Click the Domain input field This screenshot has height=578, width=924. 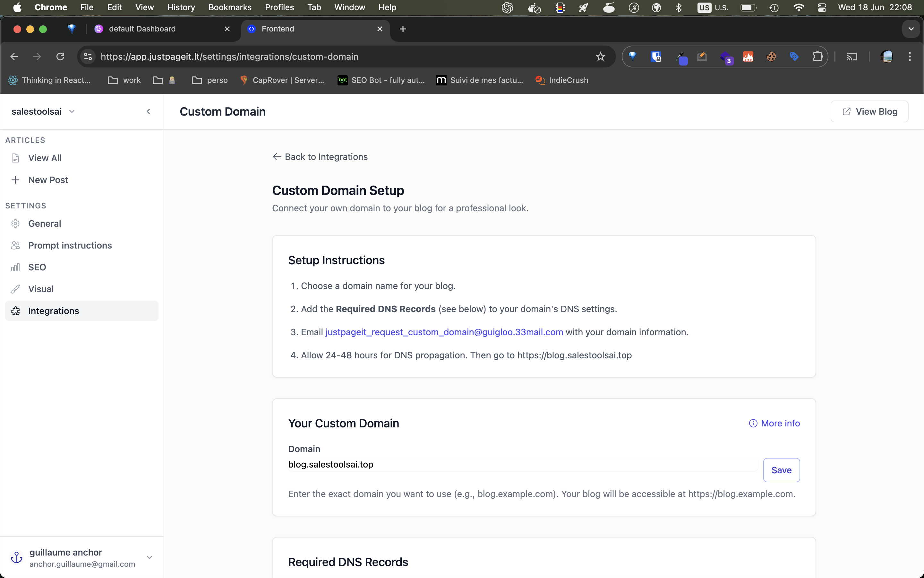(x=523, y=464)
